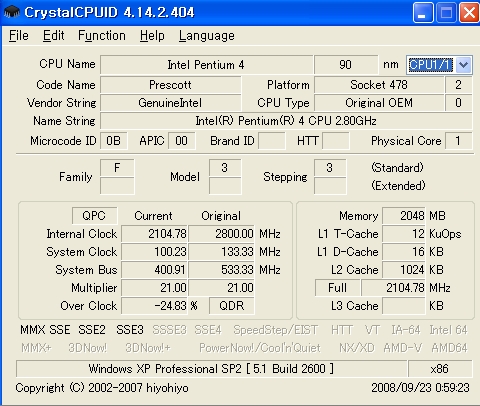Open the Language menu
The width and height of the screenshot is (480, 406).
click(206, 35)
